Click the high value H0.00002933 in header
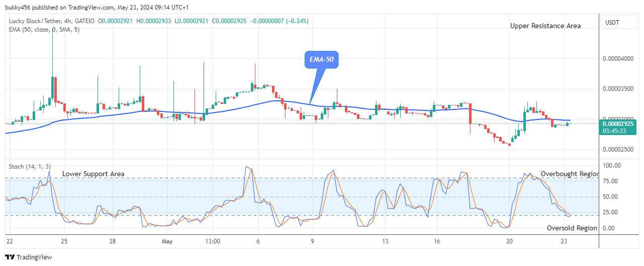The height and width of the screenshot is (266, 644). coord(155,21)
